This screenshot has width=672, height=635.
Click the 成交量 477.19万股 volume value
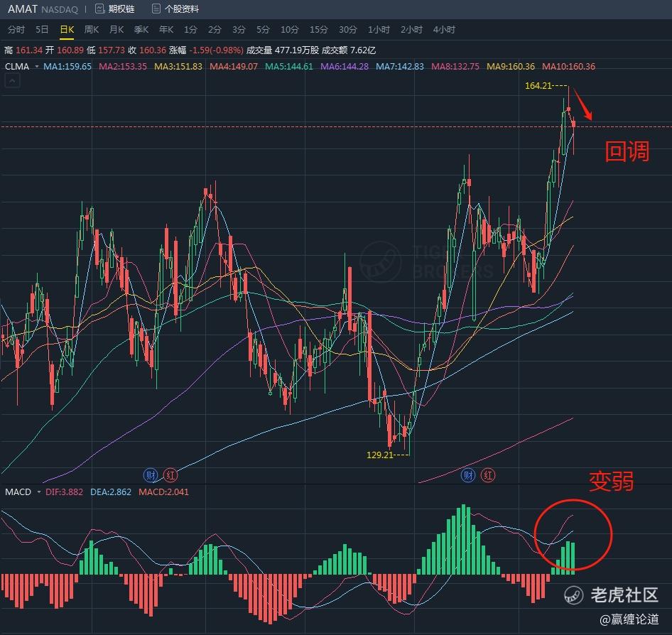pyautogui.click(x=283, y=50)
